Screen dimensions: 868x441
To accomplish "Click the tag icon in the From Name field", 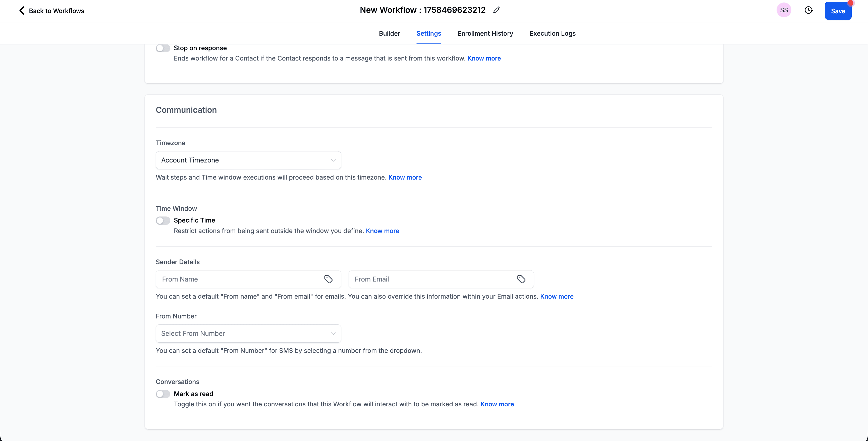I will (x=328, y=279).
